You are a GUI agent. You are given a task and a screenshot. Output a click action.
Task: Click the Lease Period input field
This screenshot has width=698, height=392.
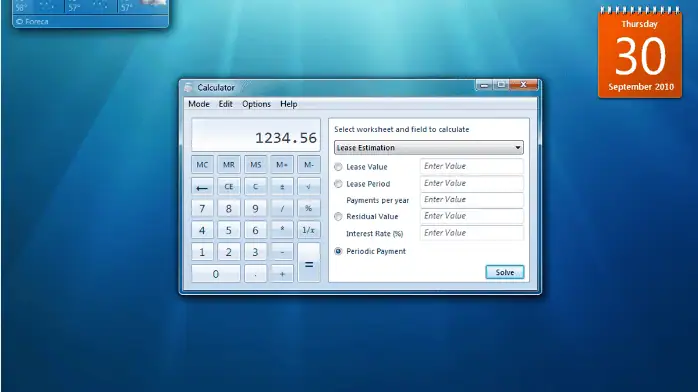pos(471,183)
